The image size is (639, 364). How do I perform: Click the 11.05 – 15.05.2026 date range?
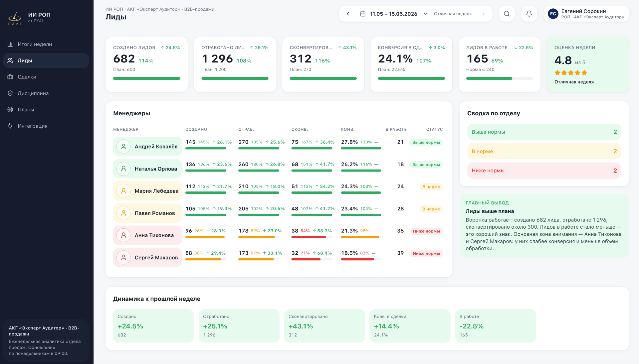(x=394, y=14)
